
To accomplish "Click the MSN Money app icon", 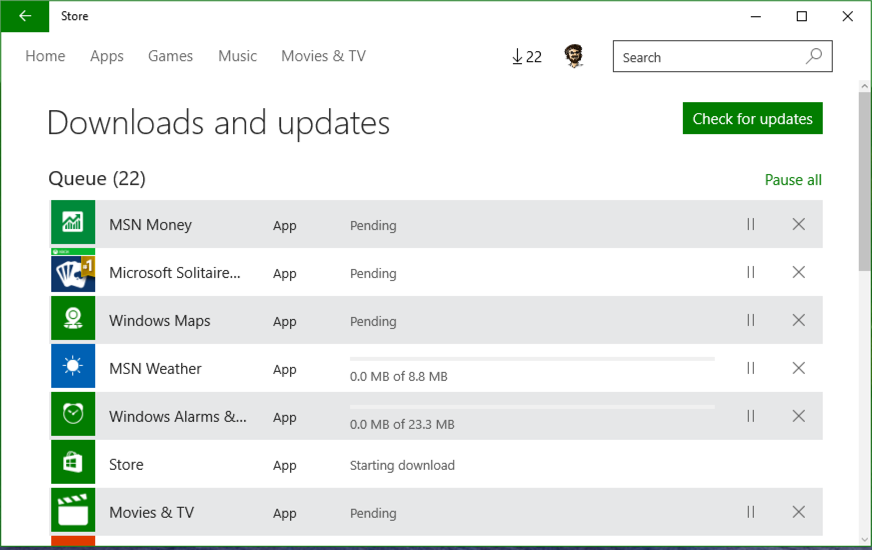I will 73,223.
